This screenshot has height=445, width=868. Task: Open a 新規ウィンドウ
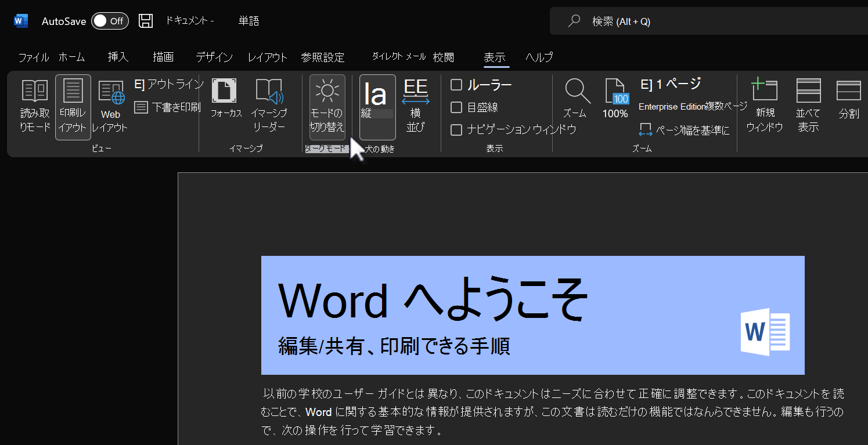point(765,106)
